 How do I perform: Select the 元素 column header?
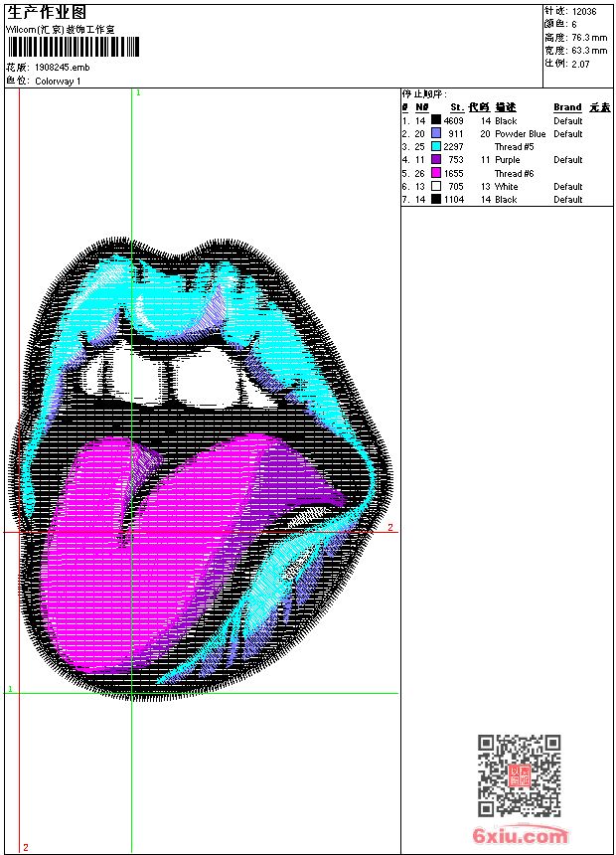tap(600, 107)
